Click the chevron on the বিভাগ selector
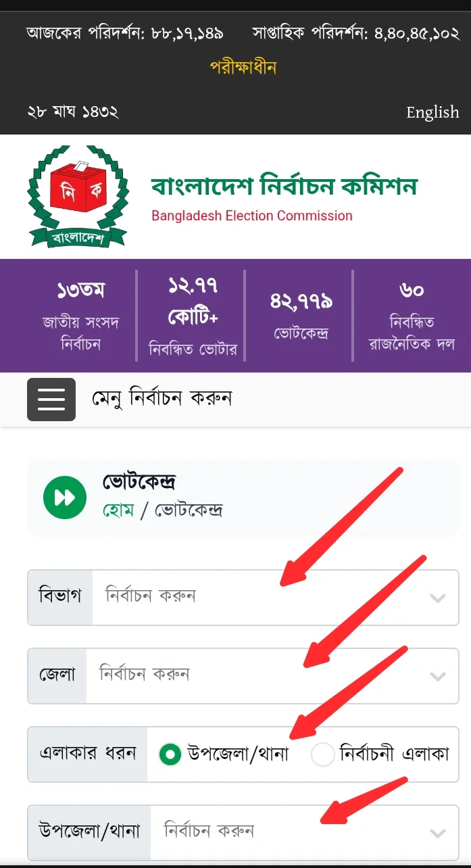This screenshot has width=471, height=868. tap(438, 598)
